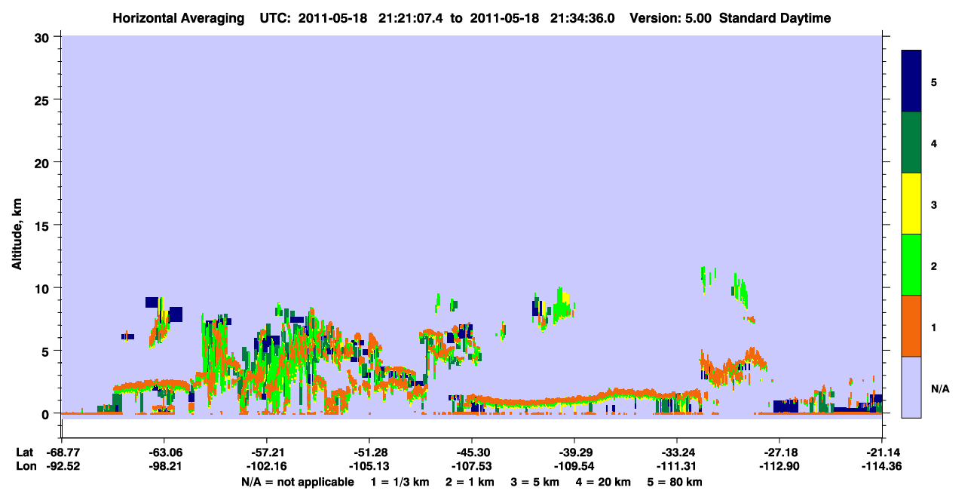The width and height of the screenshot is (980, 503).
Task: Click the bright green color bar segment labeled 2
Action: click(911, 265)
